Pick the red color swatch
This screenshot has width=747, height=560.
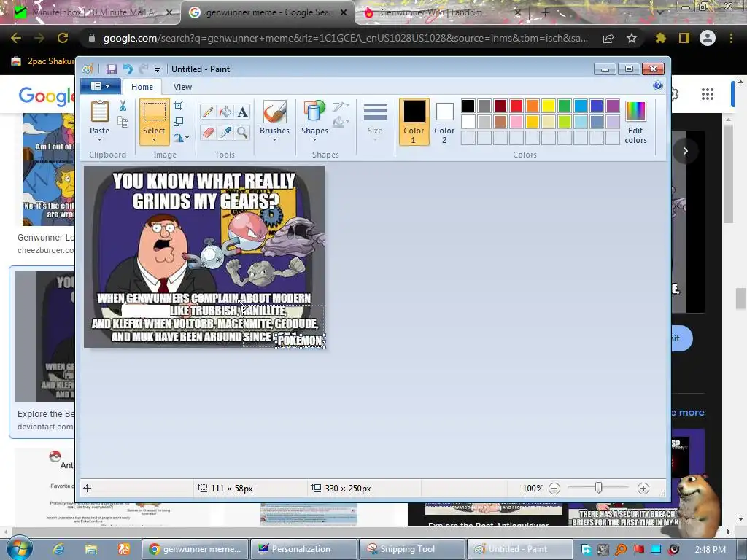[516, 105]
